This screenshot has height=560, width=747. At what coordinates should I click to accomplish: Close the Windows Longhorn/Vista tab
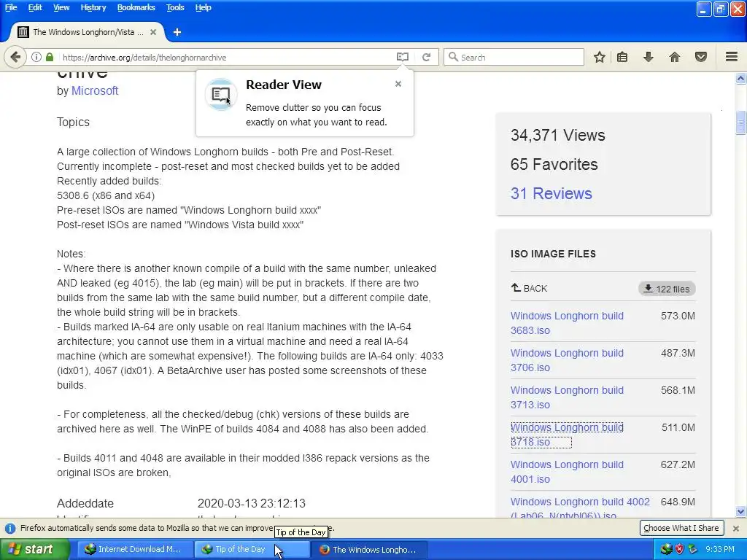pyautogui.click(x=153, y=32)
